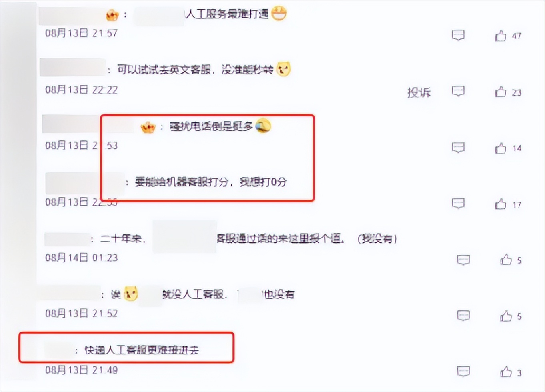
Task: Like the comment with 47 likes
Action: (x=501, y=36)
